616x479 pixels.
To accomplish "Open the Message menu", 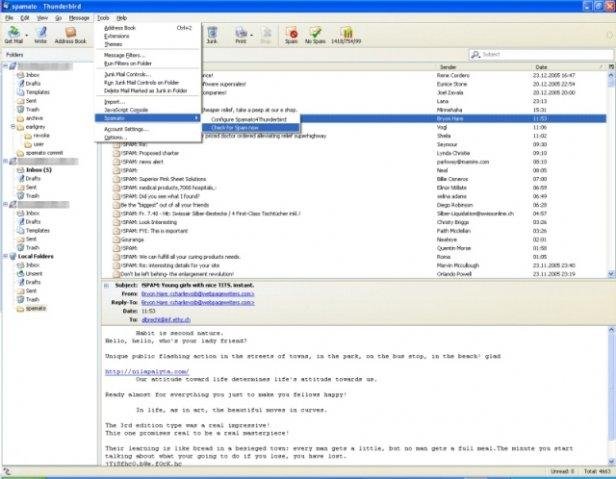I will coord(79,18).
